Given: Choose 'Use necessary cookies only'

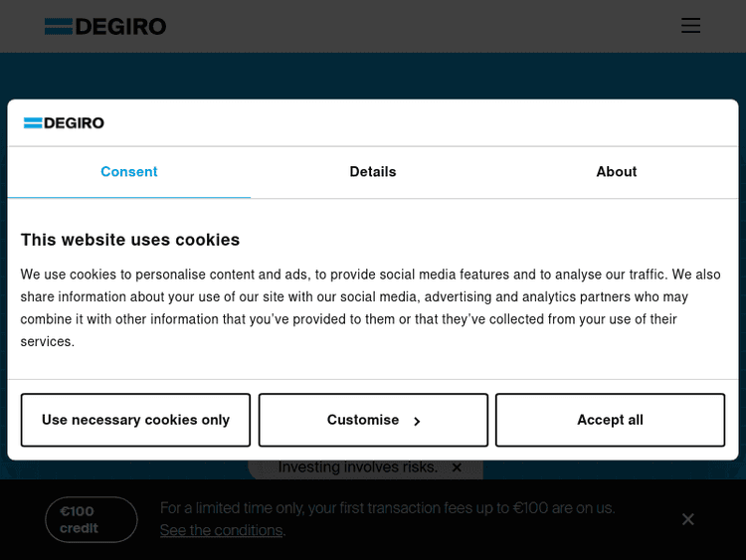Looking at the screenshot, I should [x=135, y=420].
